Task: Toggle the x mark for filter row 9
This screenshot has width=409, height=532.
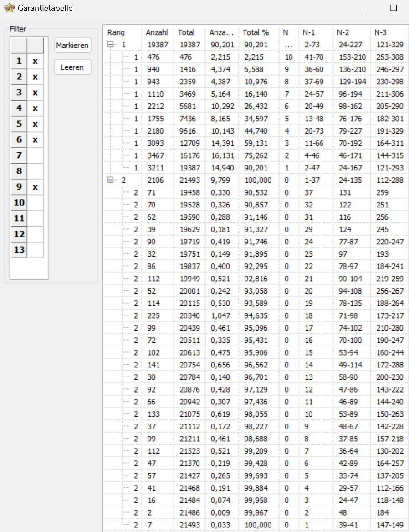Action: coord(35,186)
